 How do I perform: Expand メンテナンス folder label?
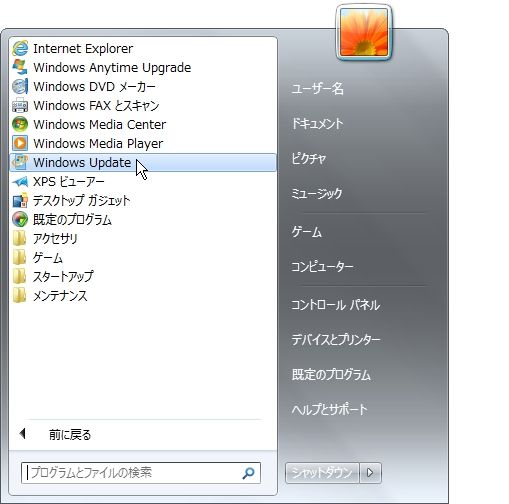click(60, 296)
